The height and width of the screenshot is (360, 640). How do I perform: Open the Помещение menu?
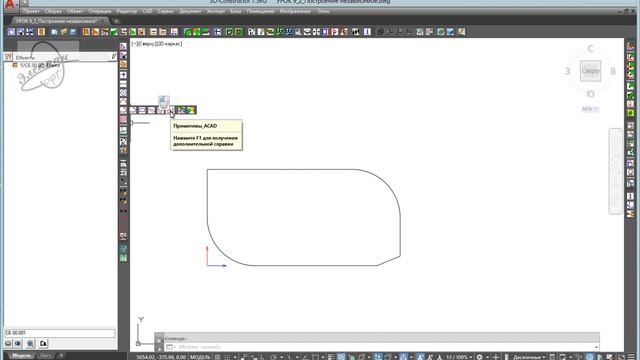tap(260, 11)
